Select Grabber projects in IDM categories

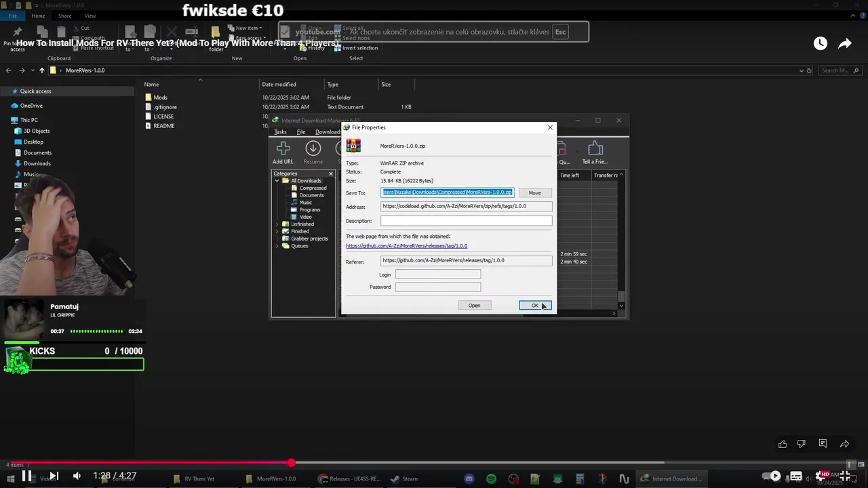[305, 239]
